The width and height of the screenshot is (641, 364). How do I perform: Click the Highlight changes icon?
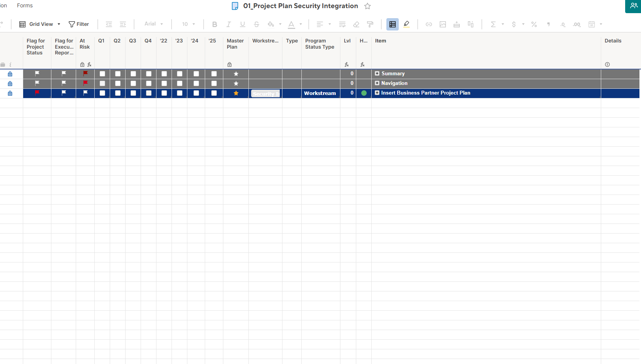tap(406, 24)
